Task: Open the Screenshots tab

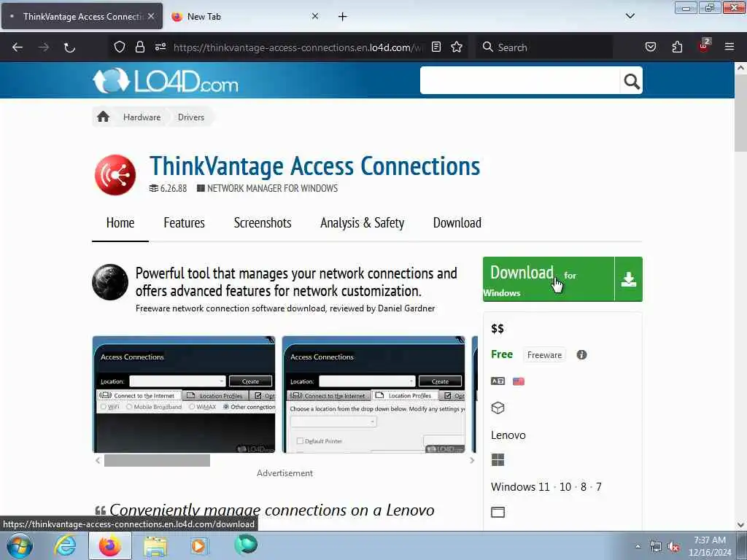Action: pyautogui.click(x=263, y=223)
